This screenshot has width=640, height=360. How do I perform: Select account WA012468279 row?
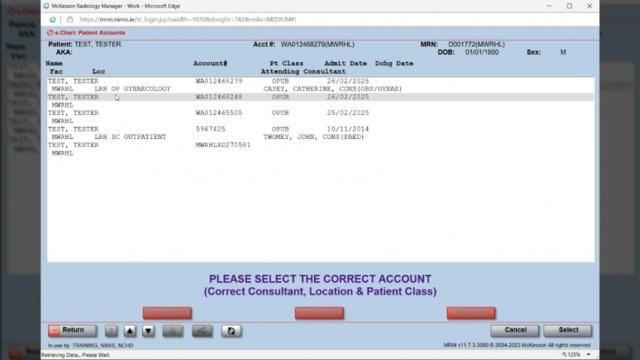(x=320, y=85)
